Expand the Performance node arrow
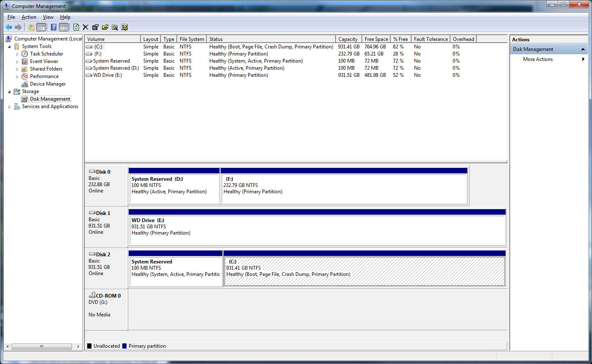The image size is (592, 364). [x=17, y=76]
